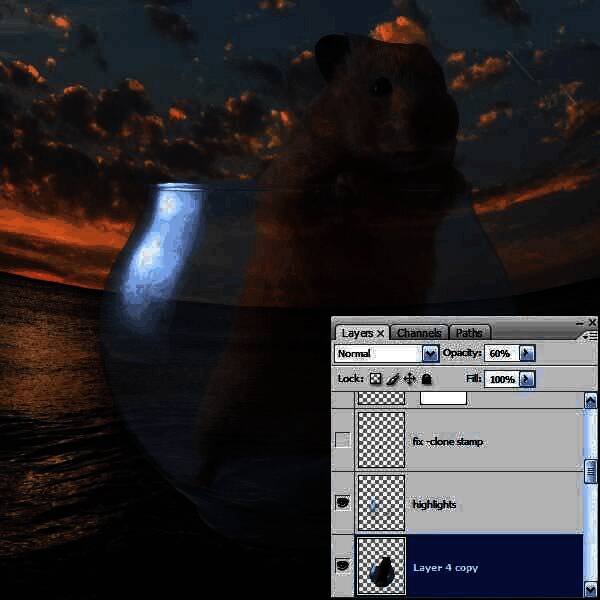The width and height of the screenshot is (600, 600).
Task: Select the highlights layer by name
Action: [434, 504]
